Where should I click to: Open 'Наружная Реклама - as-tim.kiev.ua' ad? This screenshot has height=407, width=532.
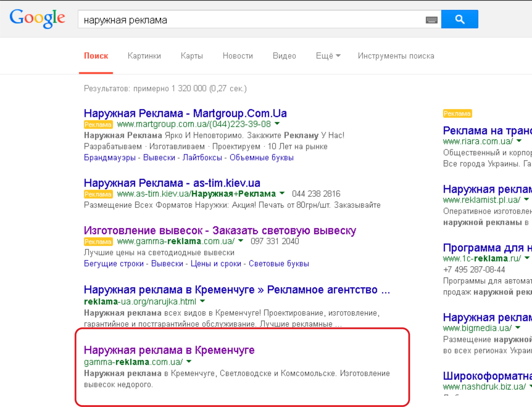pyautogui.click(x=172, y=183)
